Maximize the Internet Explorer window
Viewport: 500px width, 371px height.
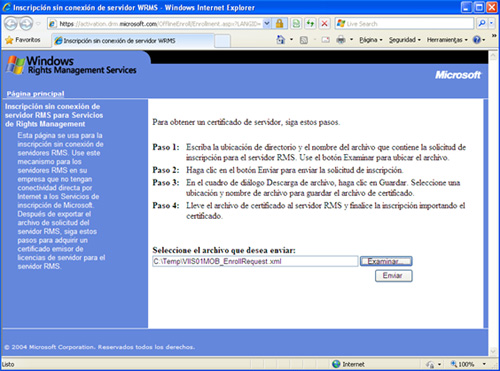coord(479,7)
